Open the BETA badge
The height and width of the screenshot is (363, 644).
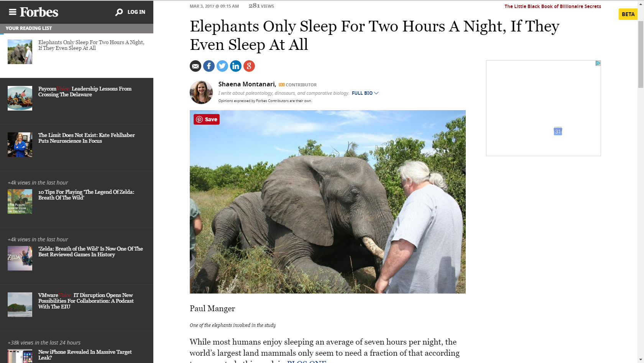point(628,14)
